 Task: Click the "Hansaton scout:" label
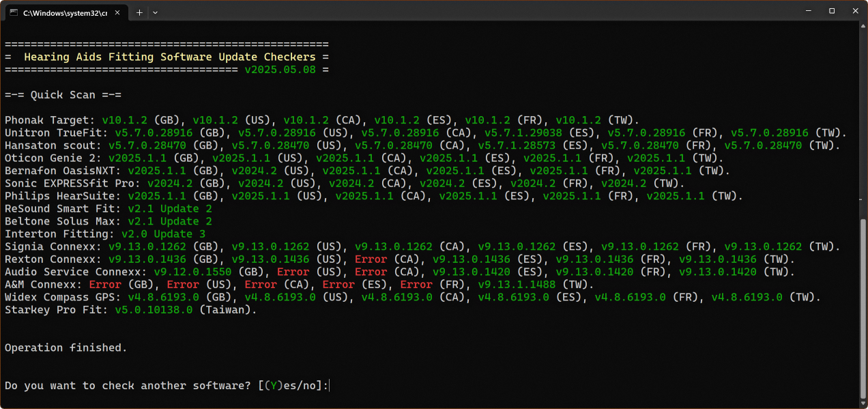coord(53,145)
